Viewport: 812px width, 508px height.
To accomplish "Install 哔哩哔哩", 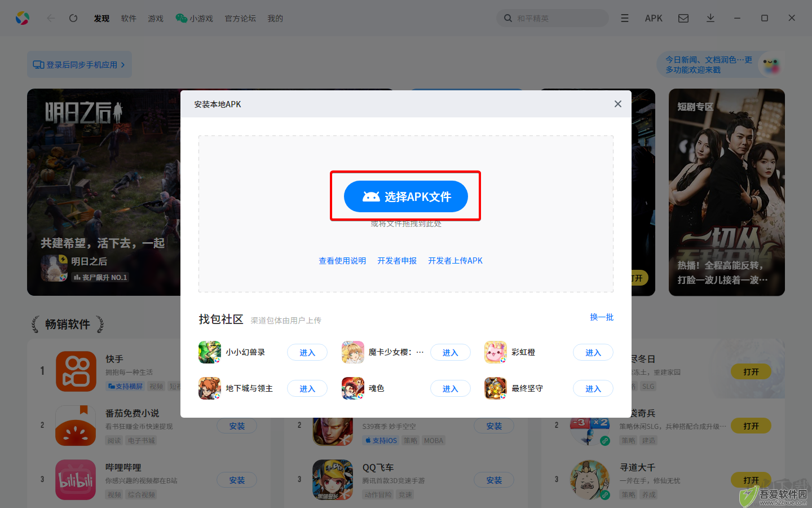I will point(237,480).
